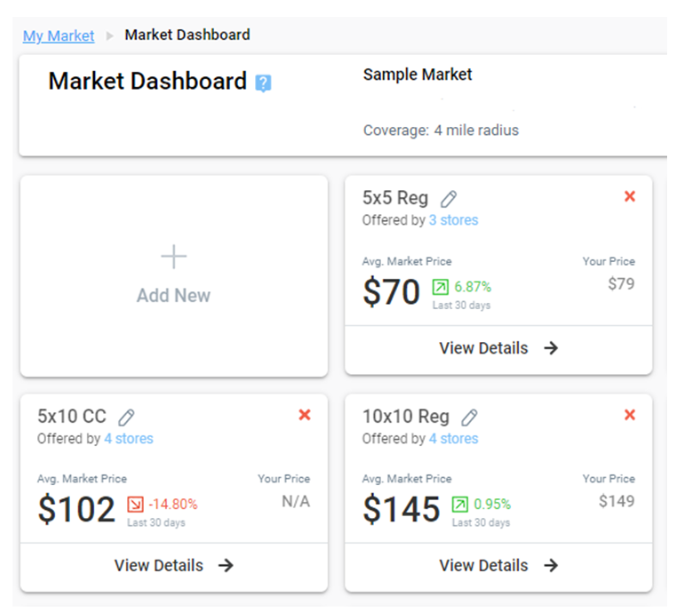View Details for 10x10 Reg

[x=498, y=565]
